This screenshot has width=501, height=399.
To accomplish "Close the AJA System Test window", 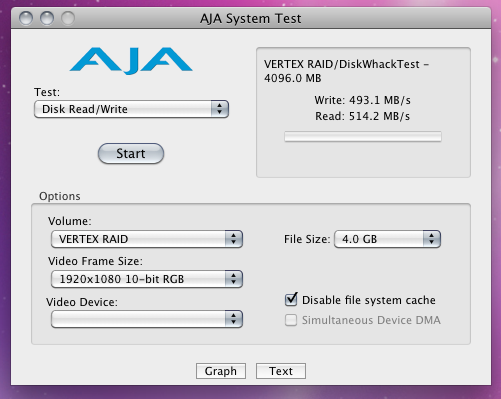I will [26, 18].
